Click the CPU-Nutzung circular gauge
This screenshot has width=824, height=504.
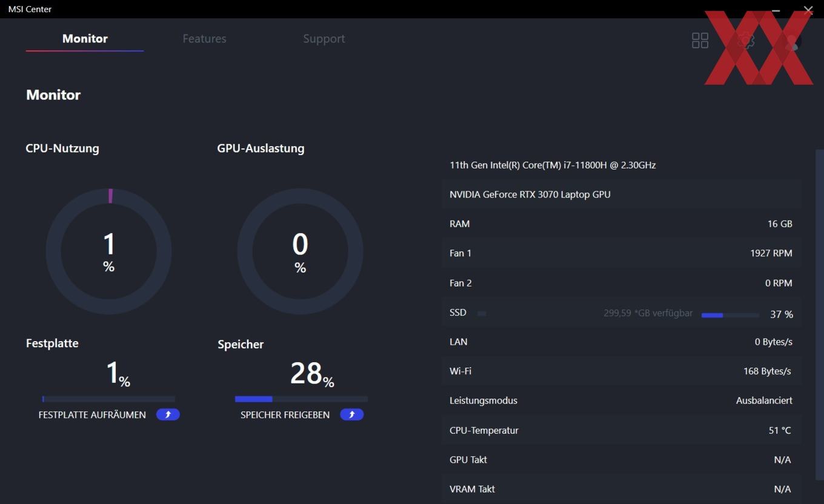(x=109, y=251)
